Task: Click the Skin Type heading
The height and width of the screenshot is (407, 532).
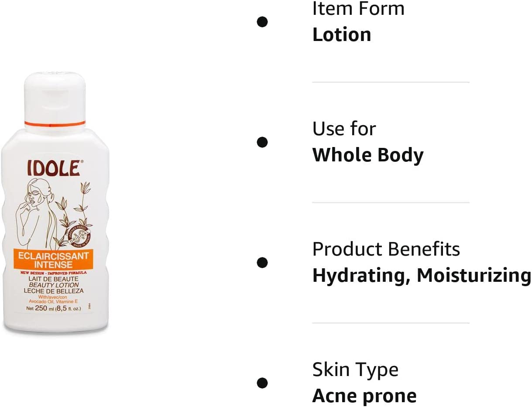Action: (x=355, y=370)
